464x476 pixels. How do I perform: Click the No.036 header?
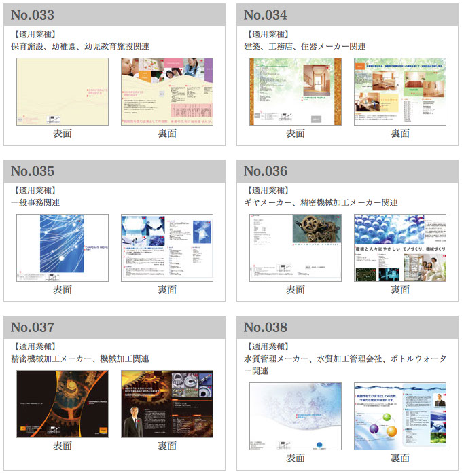(347, 171)
